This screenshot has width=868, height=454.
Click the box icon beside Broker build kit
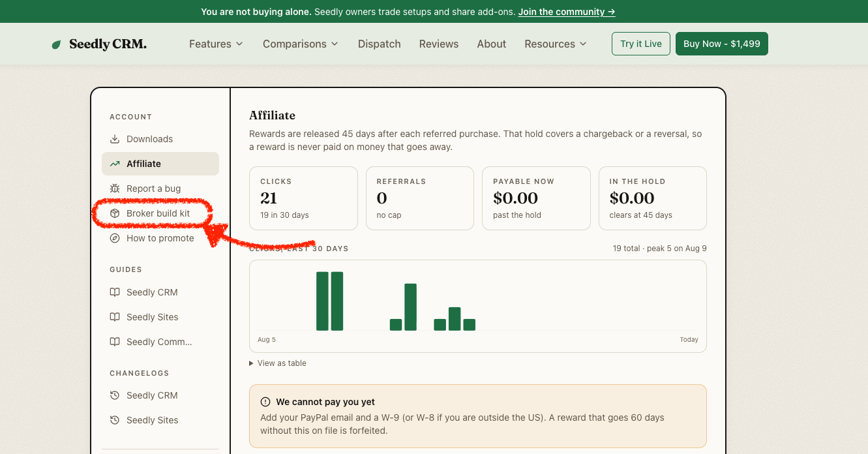115,213
